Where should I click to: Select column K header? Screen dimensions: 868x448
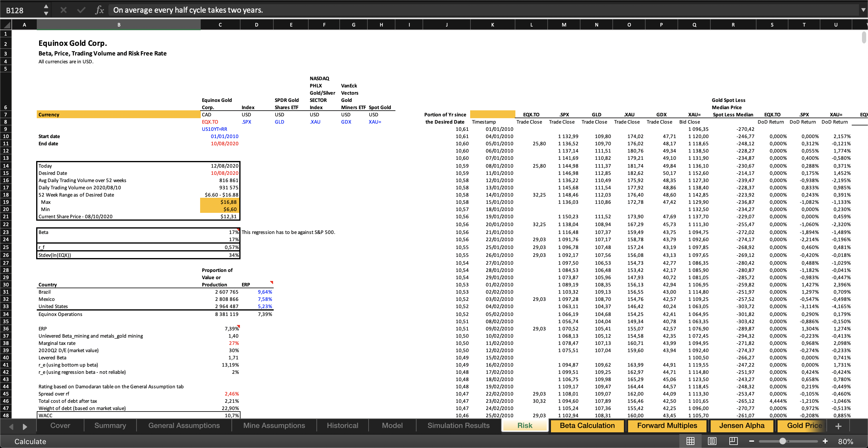(x=492, y=25)
